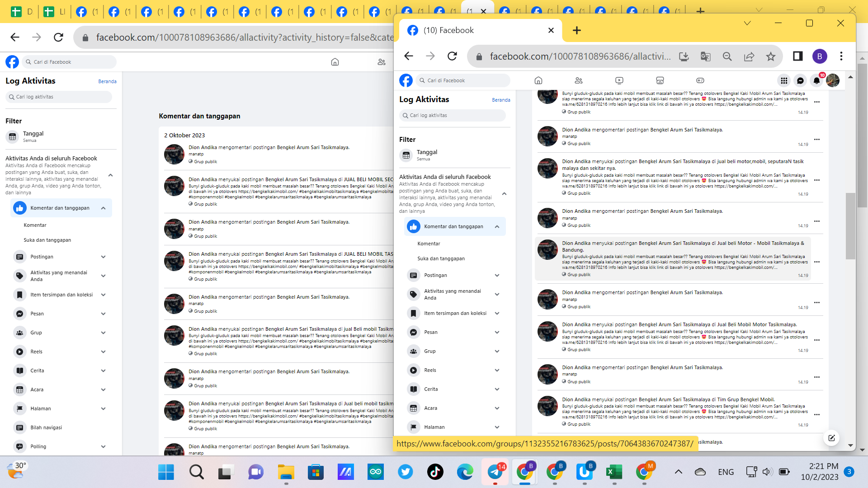Screen dimensions: 868x488
Task: Switch to the (10) Facebook tab
Action: tap(480, 30)
